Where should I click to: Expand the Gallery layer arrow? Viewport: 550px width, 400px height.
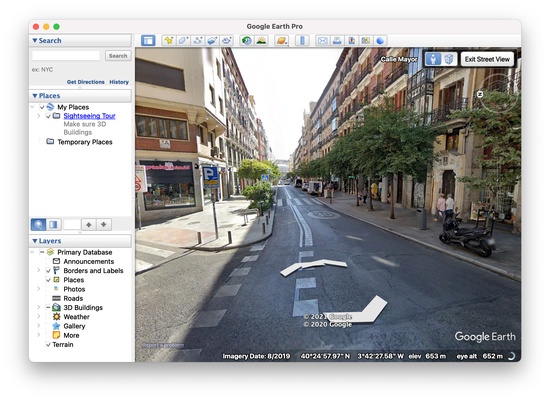click(x=39, y=326)
